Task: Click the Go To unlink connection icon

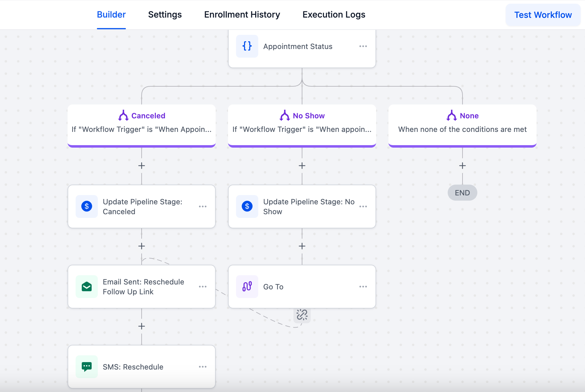Action: coord(302,315)
